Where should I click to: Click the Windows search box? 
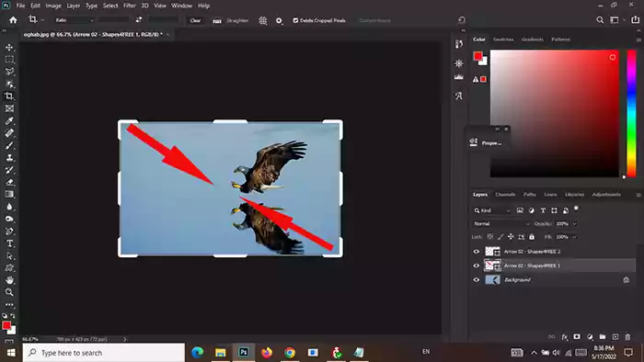coord(103,353)
